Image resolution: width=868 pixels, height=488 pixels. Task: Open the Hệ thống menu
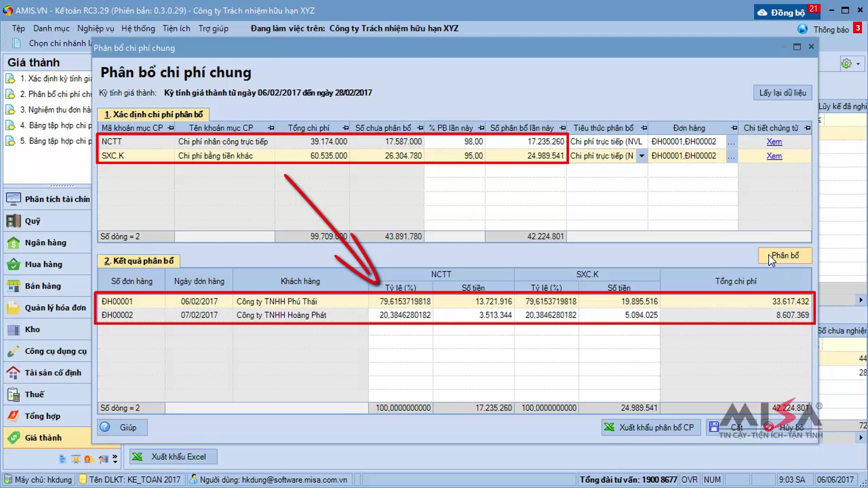tap(138, 29)
